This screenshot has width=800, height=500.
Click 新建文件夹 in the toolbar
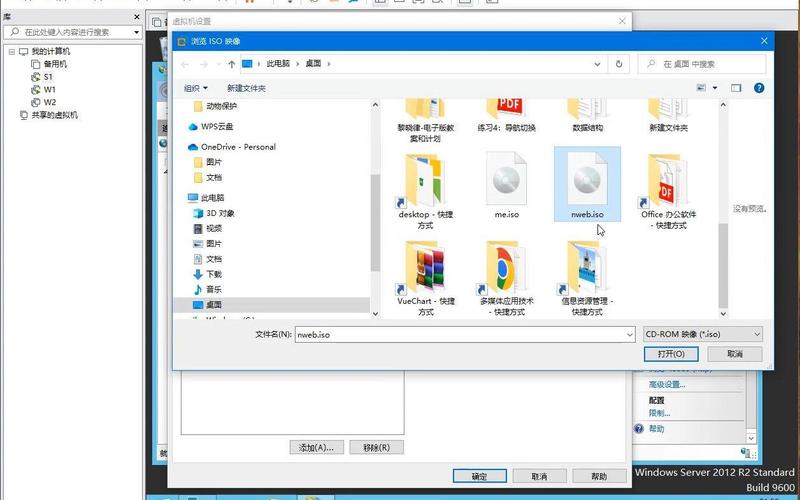[x=246, y=88]
